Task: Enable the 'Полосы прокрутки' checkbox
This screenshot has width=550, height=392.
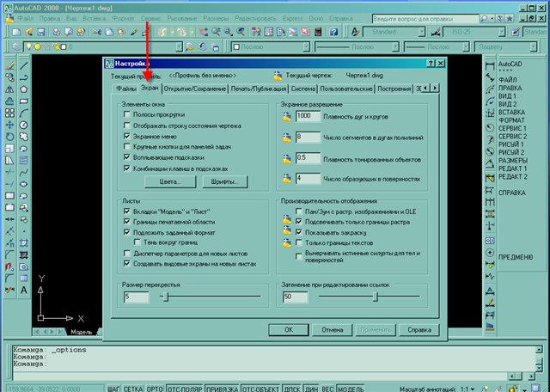Action: point(127,113)
